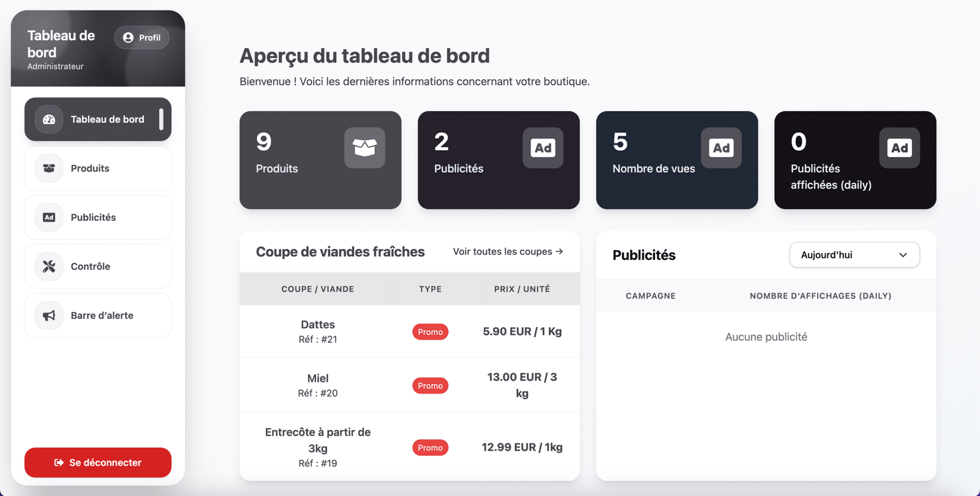Image resolution: width=980 pixels, height=496 pixels.
Task: Click the Promo badge for Entrecôte row
Action: coord(430,448)
